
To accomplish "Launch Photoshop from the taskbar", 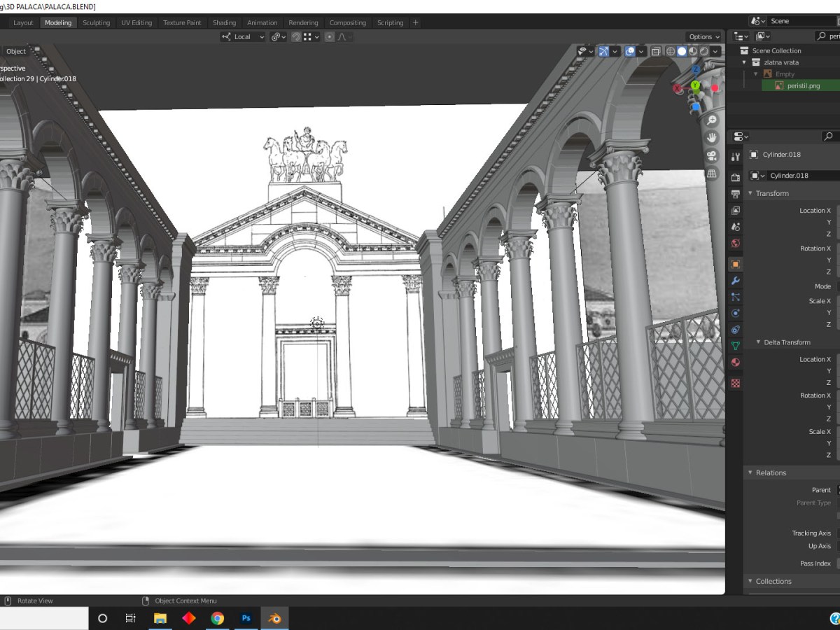I will click(x=246, y=618).
